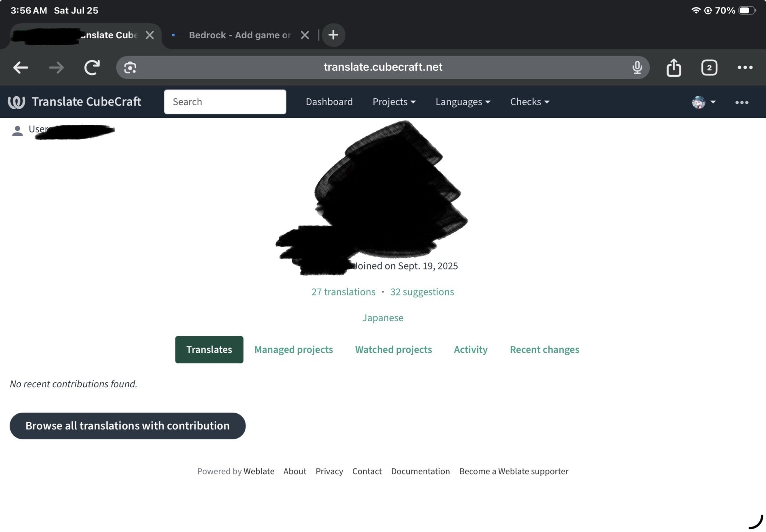Screen dimensions: 766x532
Task: Focus the Search input field
Action: [x=225, y=102]
